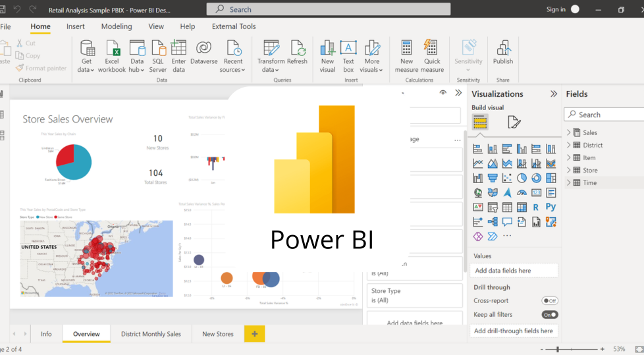This screenshot has width=644, height=355.
Task: Choose the Power Apps visual
Action: 477,236
